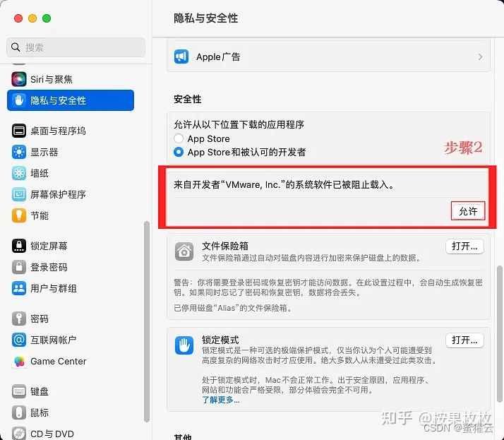
Task: Open the 文件保险箱 打开… button
Action: 464,246
